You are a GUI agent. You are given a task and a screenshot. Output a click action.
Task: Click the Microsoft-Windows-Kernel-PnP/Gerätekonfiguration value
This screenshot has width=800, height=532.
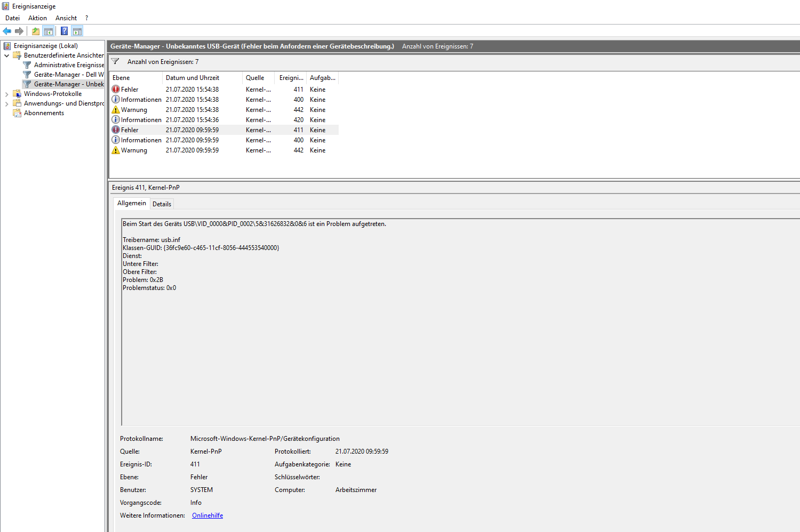pyautogui.click(x=265, y=439)
